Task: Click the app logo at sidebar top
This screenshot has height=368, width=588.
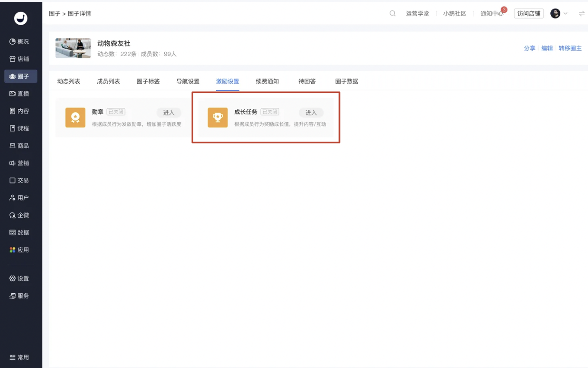Action: point(21,18)
